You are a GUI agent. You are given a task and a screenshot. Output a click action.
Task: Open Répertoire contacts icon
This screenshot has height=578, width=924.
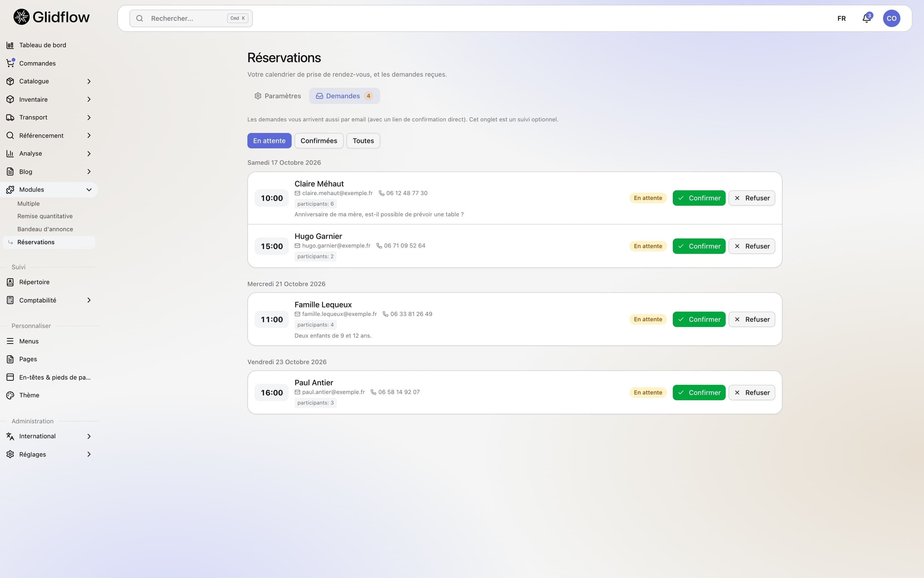(x=10, y=282)
